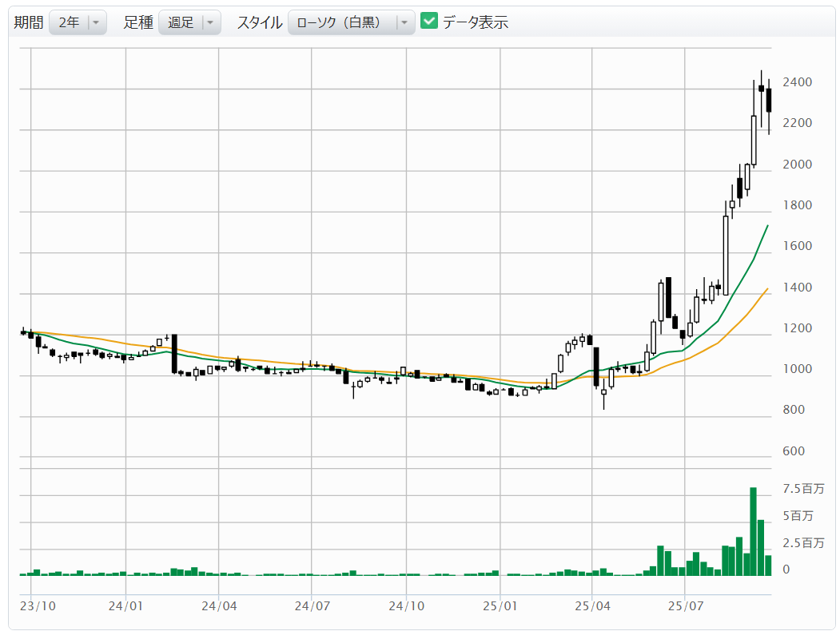840x635 pixels.
Task: Click the long black candle after 24/01
Action: 173,354
